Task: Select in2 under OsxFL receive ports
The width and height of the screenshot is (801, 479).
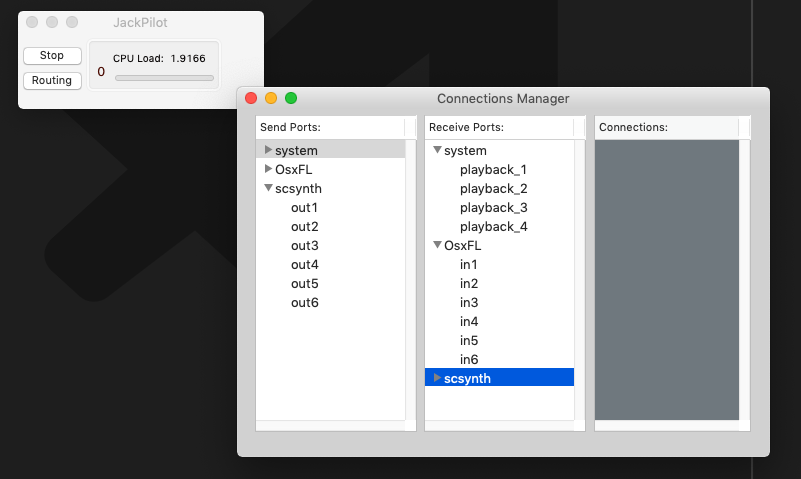Action: pyautogui.click(x=469, y=283)
